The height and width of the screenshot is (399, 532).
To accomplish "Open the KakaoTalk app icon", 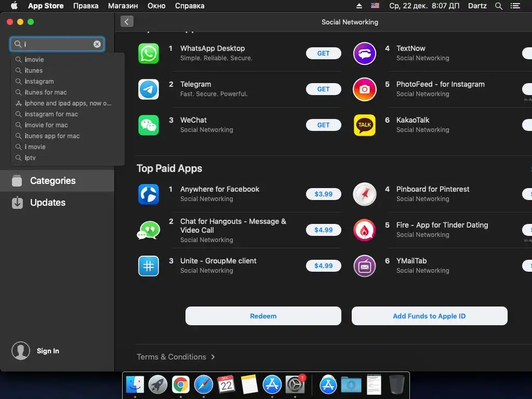I will pos(364,125).
